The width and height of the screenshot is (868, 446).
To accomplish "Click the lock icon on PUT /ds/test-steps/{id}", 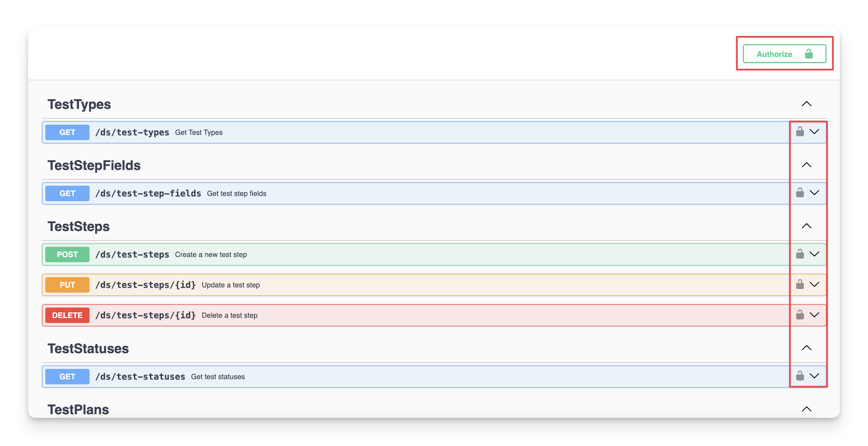I will point(799,284).
